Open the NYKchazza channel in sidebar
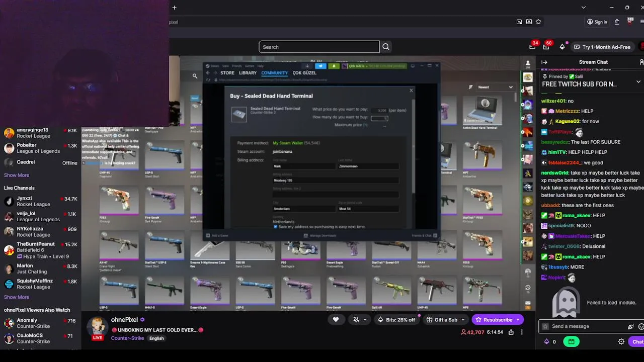This screenshot has height=362, width=644. tap(41, 232)
